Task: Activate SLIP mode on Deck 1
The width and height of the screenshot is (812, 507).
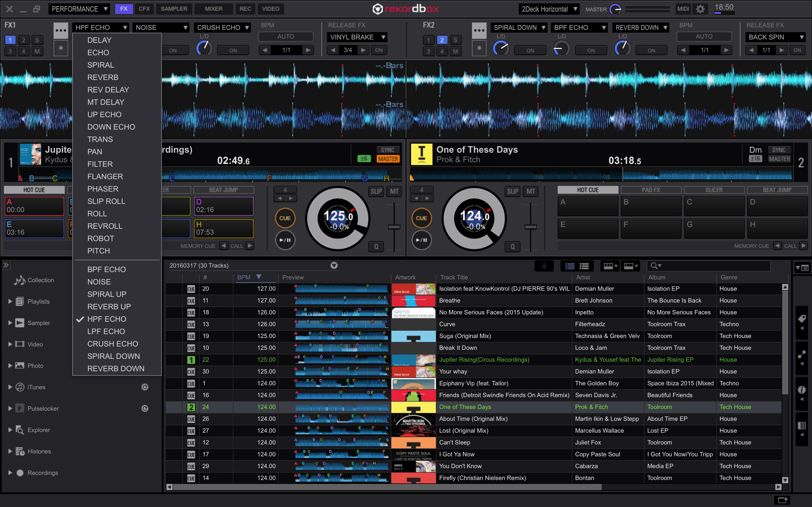Action: pyautogui.click(x=376, y=192)
